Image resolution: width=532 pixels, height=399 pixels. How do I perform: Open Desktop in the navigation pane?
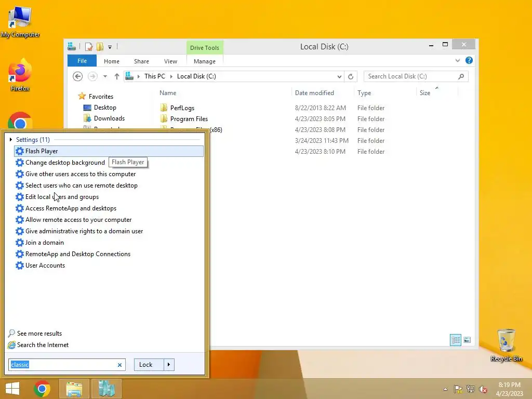(105, 108)
